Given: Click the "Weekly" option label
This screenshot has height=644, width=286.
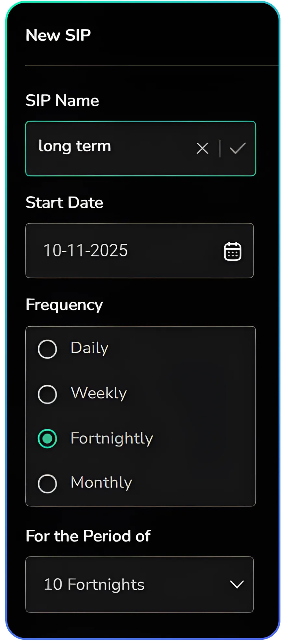Looking at the screenshot, I should (x=99, y=393).
